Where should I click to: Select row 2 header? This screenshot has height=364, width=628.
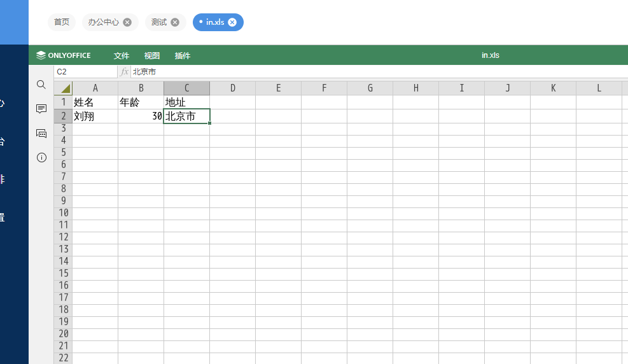click(63, 116)
